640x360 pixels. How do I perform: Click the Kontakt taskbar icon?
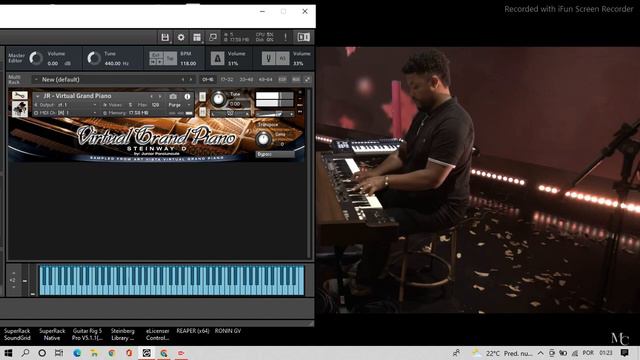pyautogui.click(x=147, y=353)
